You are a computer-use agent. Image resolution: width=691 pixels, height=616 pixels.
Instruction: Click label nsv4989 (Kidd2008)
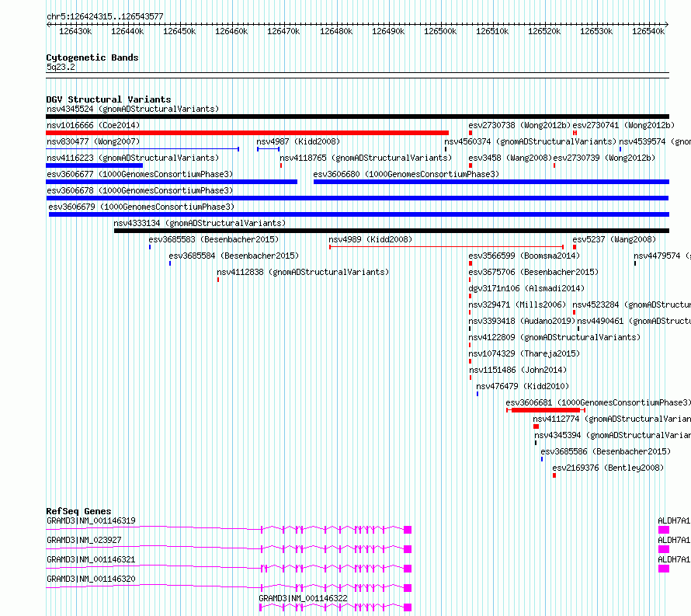coord(370,239)
